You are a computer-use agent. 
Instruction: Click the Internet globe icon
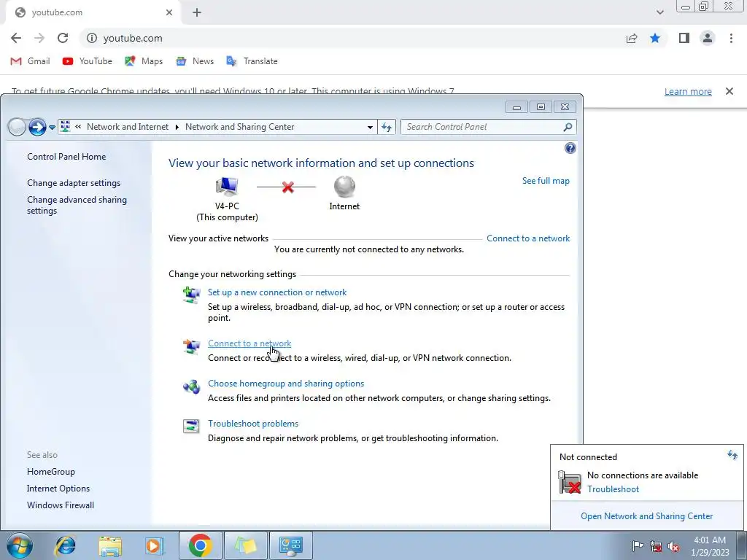(344, 187)
